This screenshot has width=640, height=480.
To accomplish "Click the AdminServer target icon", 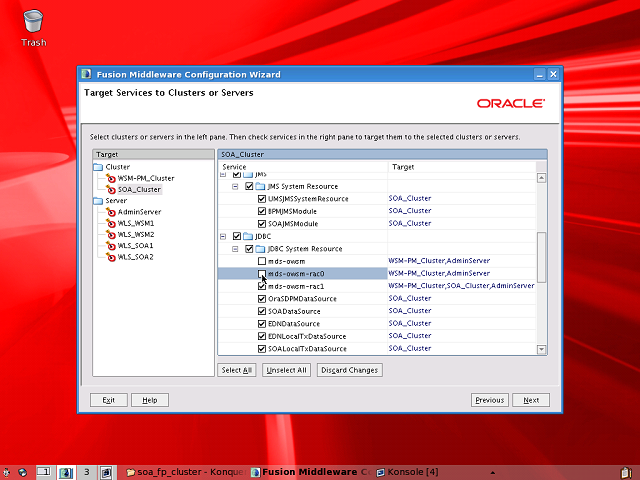I will point(111,212).
